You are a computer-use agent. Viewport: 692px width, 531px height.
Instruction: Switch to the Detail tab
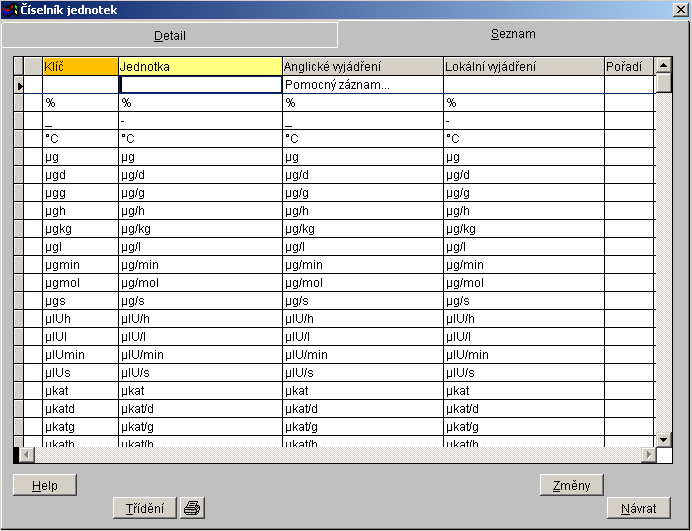coord(169,35)
